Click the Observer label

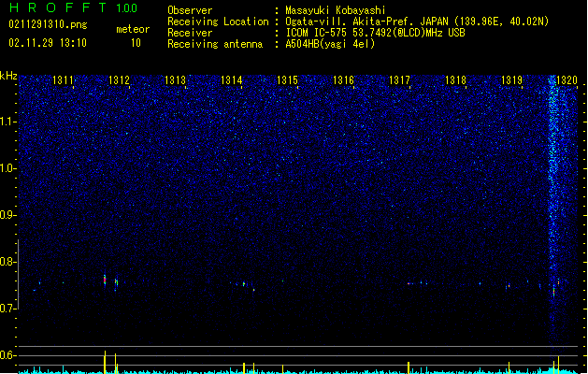(x=190, y=10)
